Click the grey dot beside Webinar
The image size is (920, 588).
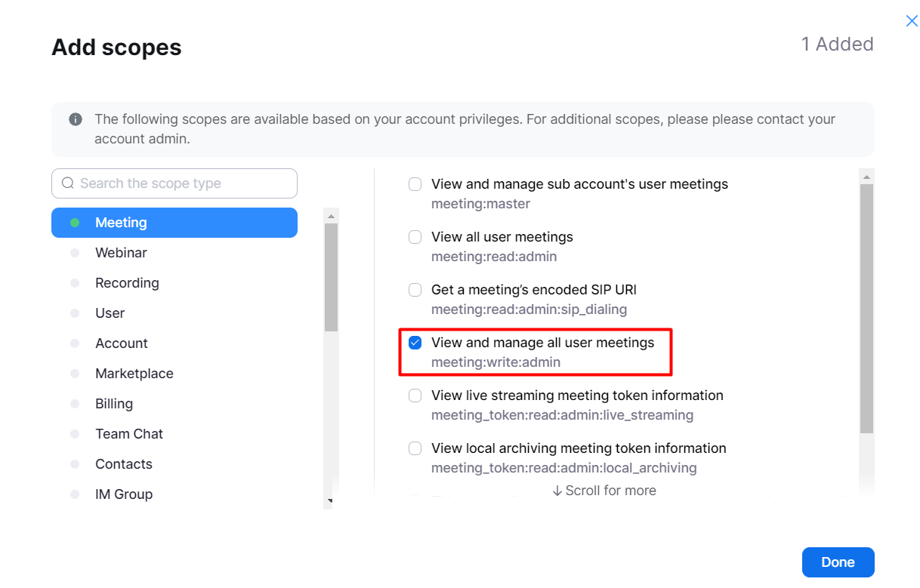pyautogui.click(x=75, y=253)
